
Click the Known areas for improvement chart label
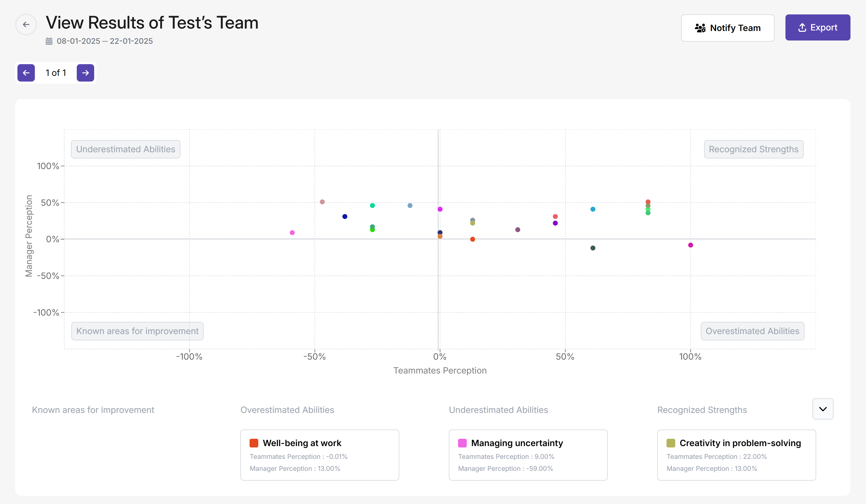137,331
